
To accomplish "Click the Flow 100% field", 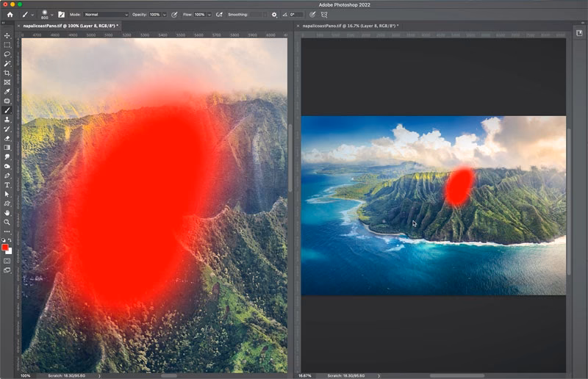I will click(200, 15).
